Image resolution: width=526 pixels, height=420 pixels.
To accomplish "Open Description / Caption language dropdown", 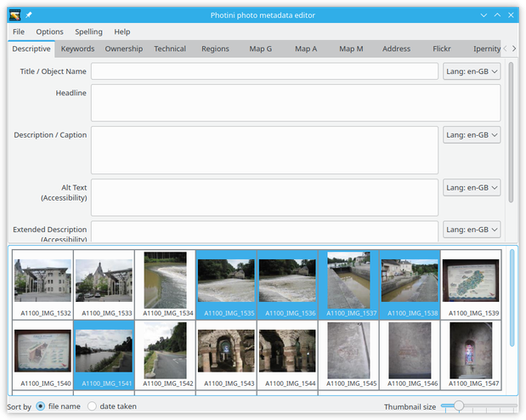I will click(472, 135).
